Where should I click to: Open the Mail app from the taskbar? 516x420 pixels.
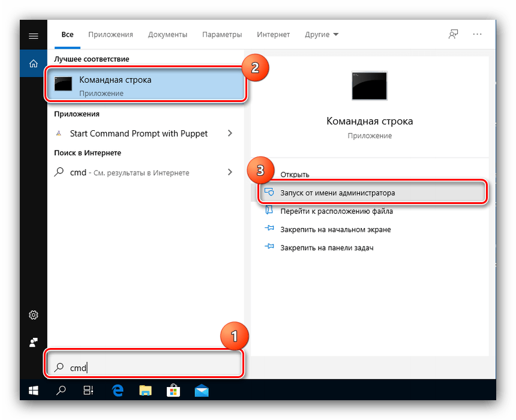202,391
